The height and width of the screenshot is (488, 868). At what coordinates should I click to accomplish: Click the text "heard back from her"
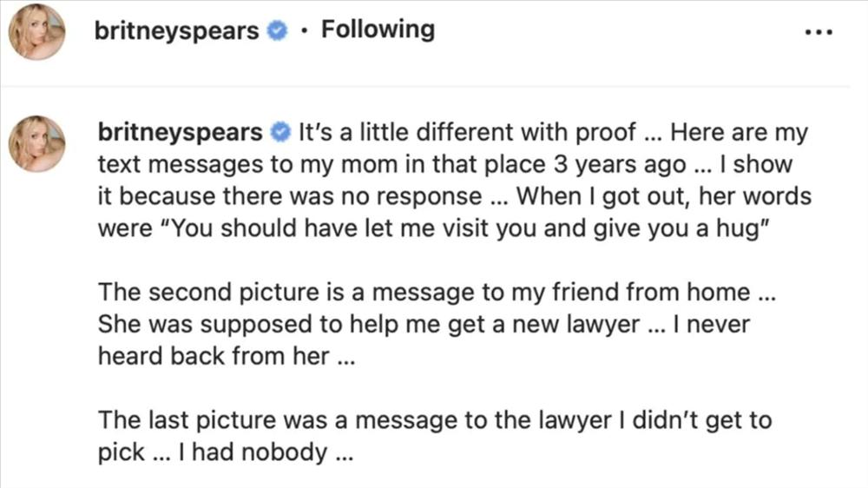pyautogui.click(x=213, y=356)
